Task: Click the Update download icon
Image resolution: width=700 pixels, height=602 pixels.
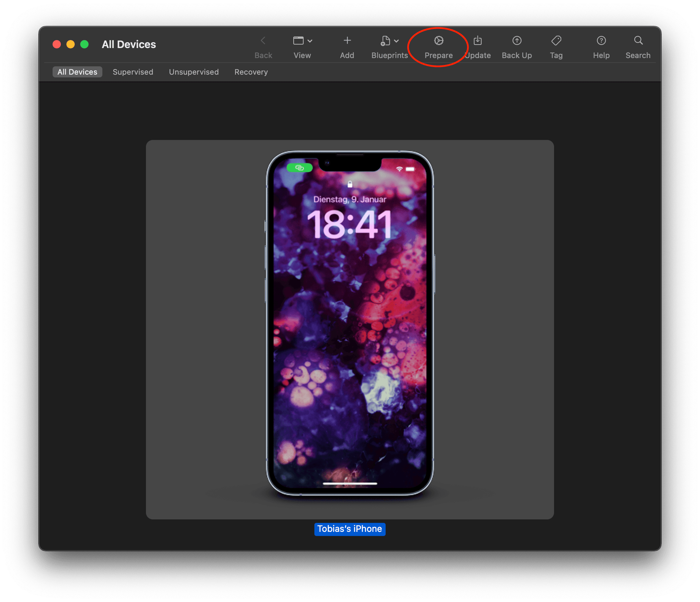Action: (x=478, y=41)
